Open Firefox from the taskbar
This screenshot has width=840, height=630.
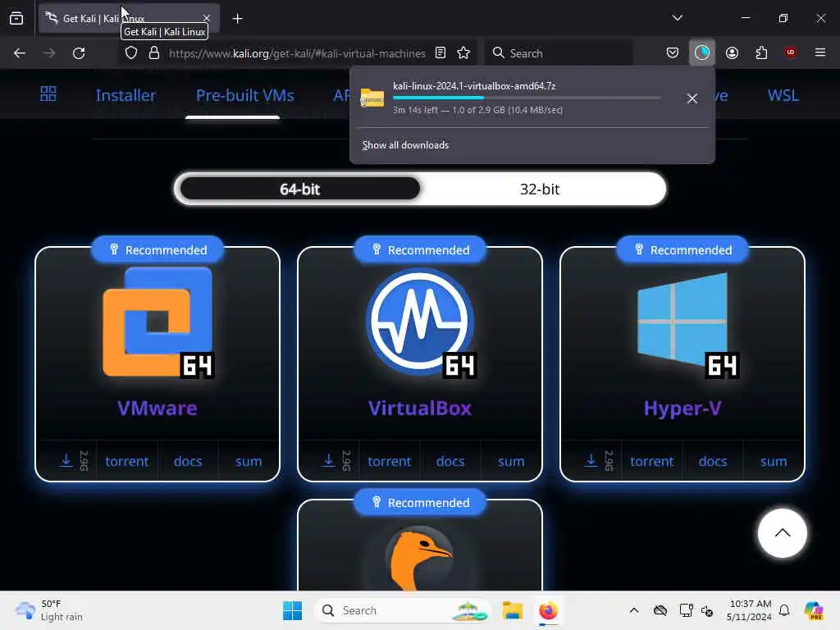[548, 610]
